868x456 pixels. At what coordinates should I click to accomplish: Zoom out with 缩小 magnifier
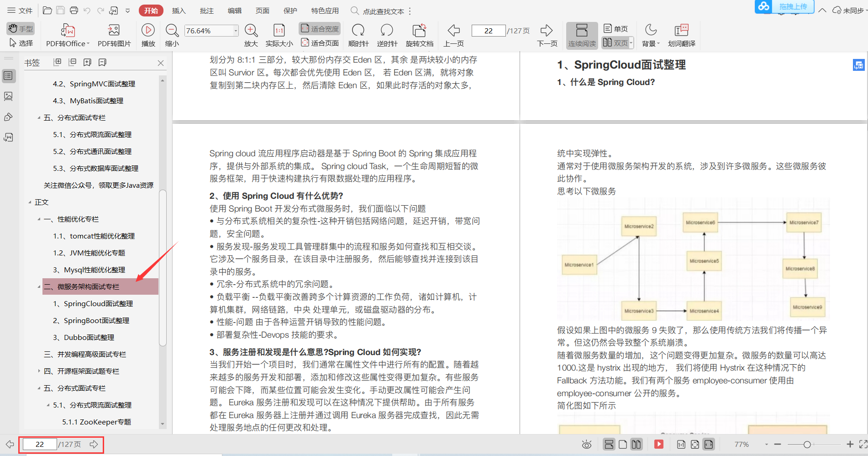coord(172,36)
